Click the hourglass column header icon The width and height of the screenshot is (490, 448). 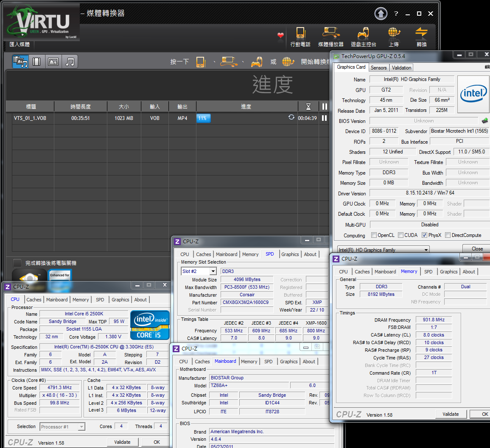pyautogui.click(x=308, y=107)
